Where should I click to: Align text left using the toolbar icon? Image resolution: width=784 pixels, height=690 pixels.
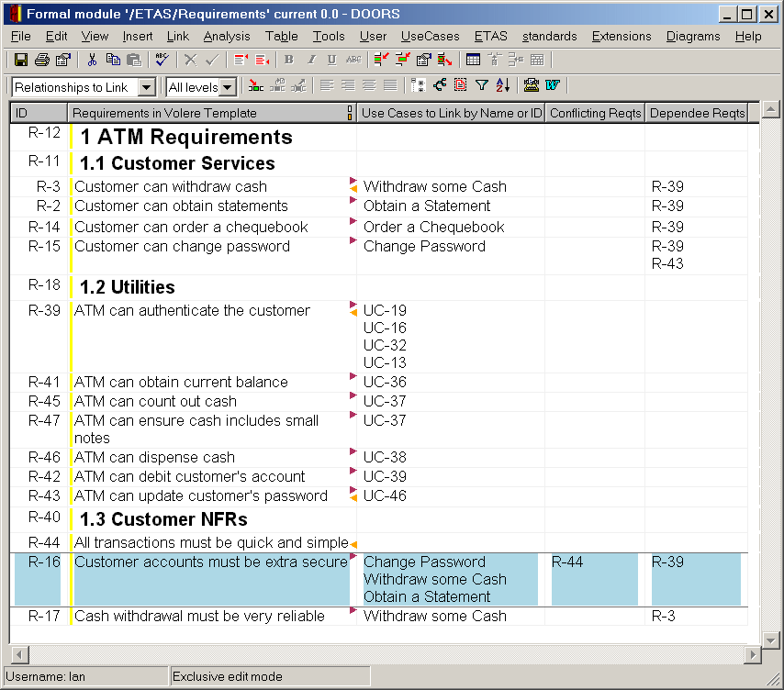pyautogui.click(x=327, y=85)
